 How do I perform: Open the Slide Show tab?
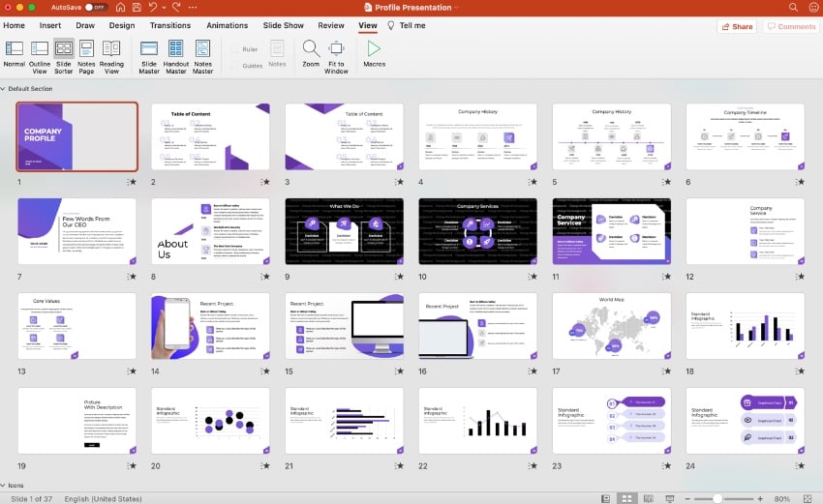tap(284, 25)
